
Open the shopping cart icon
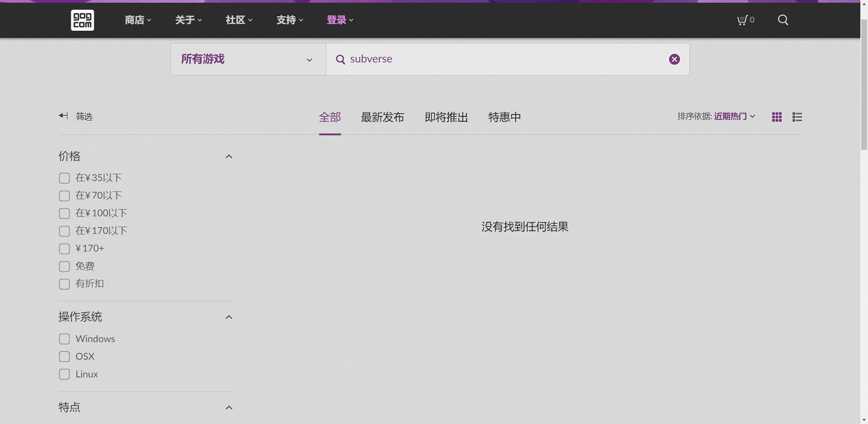[x=742, y=20]
